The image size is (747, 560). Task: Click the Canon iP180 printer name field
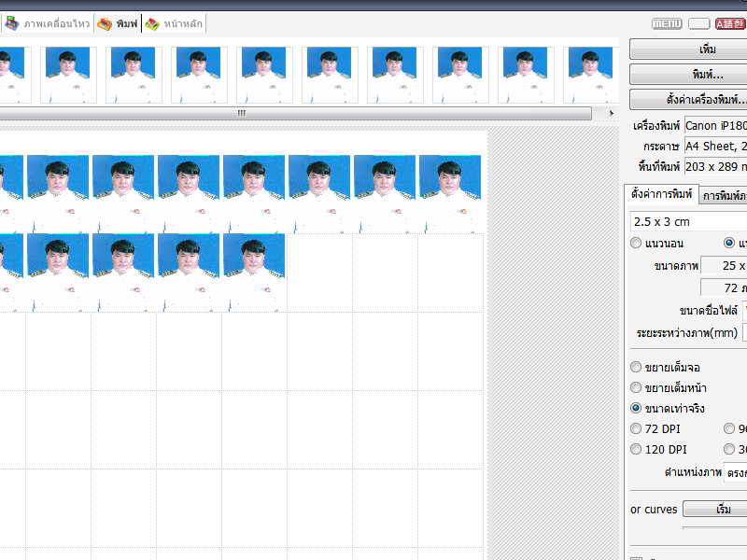[715, 126]
